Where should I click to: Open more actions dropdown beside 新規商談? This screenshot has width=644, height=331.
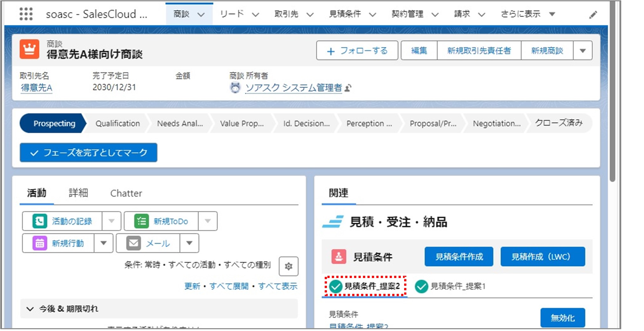[583, 50]
